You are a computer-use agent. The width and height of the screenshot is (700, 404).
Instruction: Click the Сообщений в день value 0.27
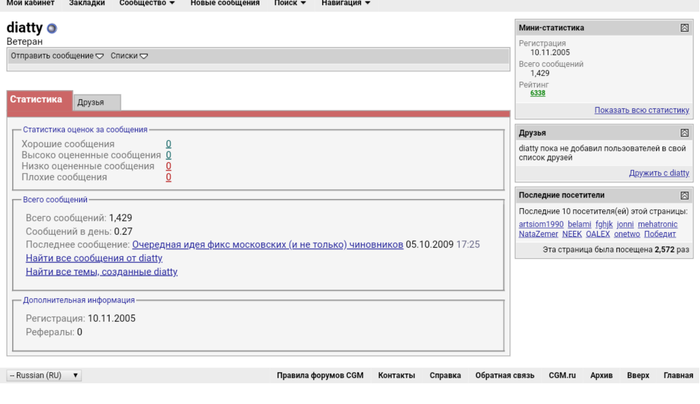(x=123, y=231)
